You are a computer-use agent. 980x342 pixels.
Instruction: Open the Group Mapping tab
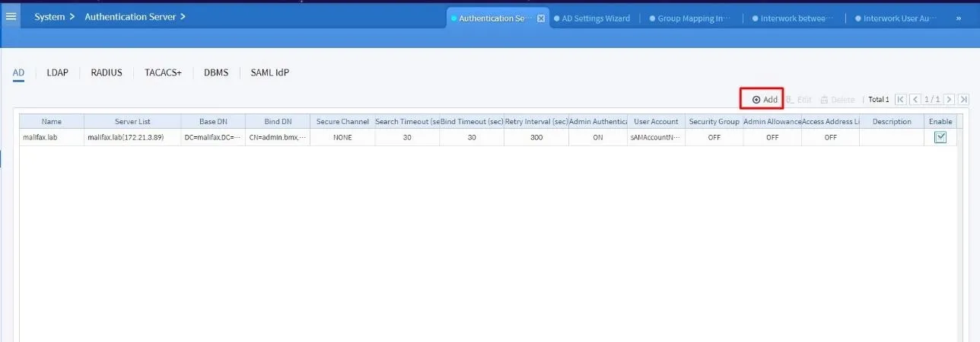coord(690,18)
